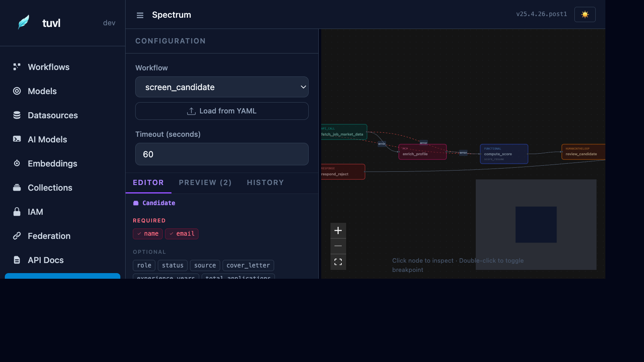
Task: Select the review_candidate node
Action: (x=583, y=152)
